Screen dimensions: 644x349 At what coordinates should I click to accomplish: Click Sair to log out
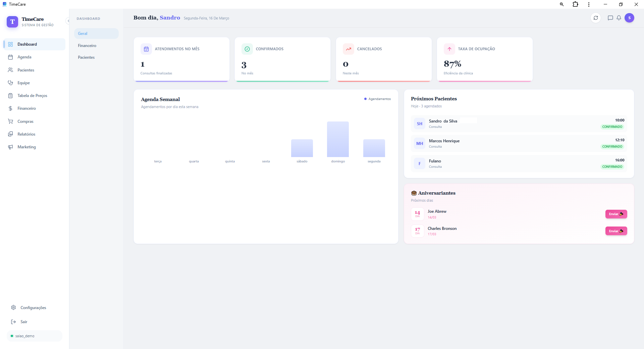(x=23, y=321)
